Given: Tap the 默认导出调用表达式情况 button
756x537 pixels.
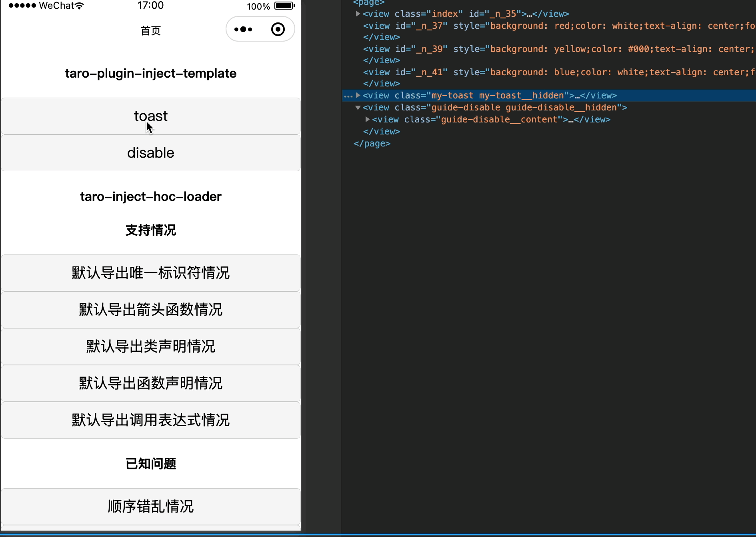Looking at the screenshot, I should coord(151,420).
